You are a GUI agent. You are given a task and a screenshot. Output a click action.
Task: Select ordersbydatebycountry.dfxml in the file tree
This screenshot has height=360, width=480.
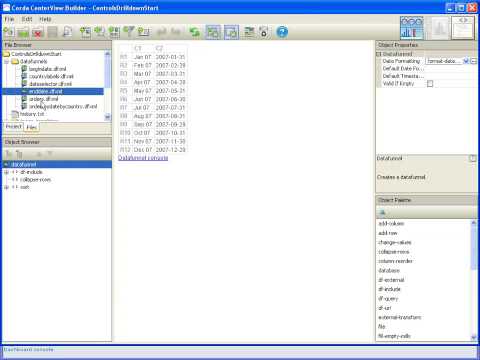(x=63, y=107)
